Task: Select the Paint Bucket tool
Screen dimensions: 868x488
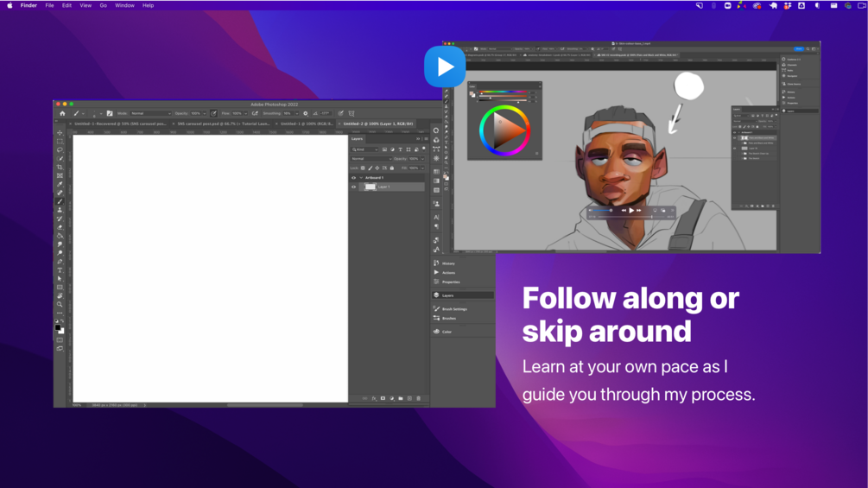Action: pyautogui.click(x=60, y=236)
